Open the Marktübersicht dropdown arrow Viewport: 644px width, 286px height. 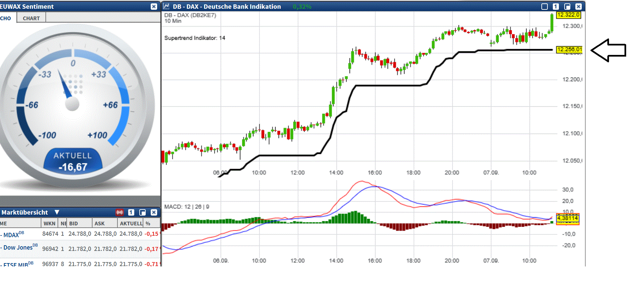click(x=57, y=212)
